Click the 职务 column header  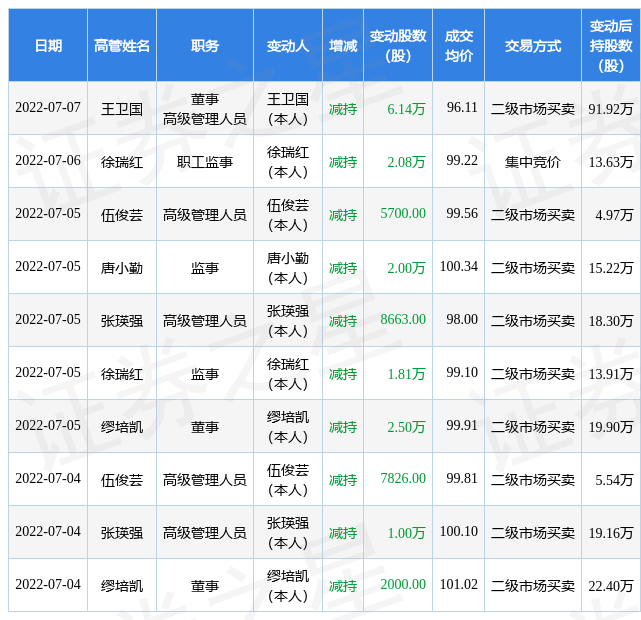pyautogui.click(x=205, y=45)
